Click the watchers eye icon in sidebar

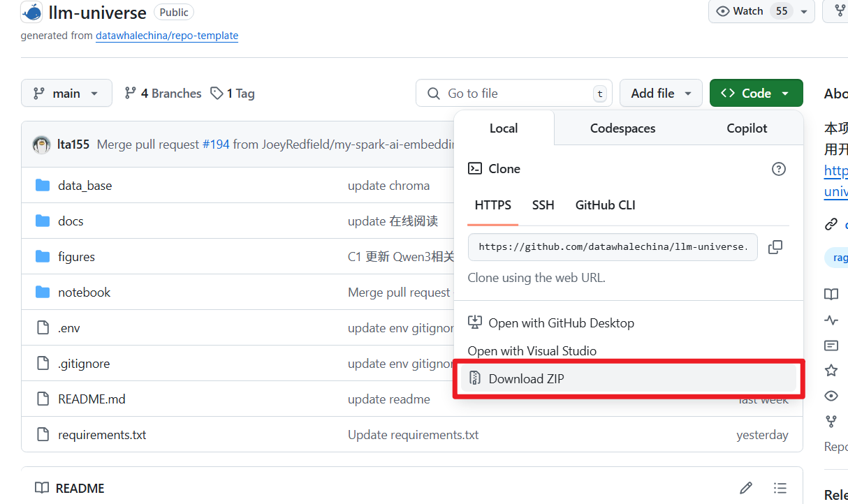[831, 396]
